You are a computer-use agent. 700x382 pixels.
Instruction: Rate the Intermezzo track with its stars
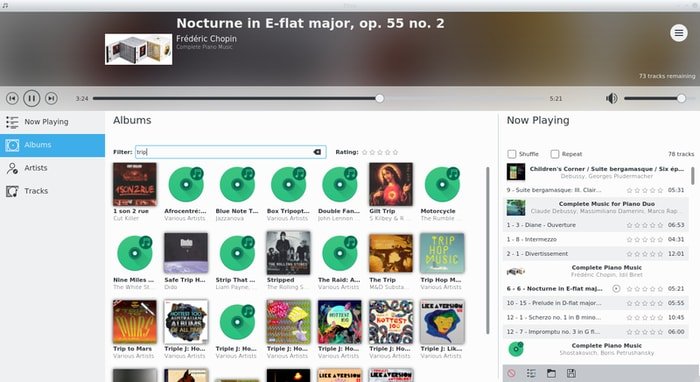(x=645, y=240)
